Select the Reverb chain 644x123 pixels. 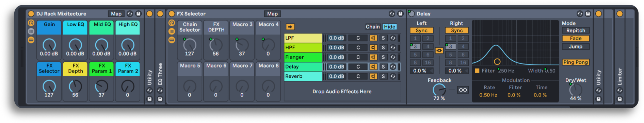(x=303, y=76)
